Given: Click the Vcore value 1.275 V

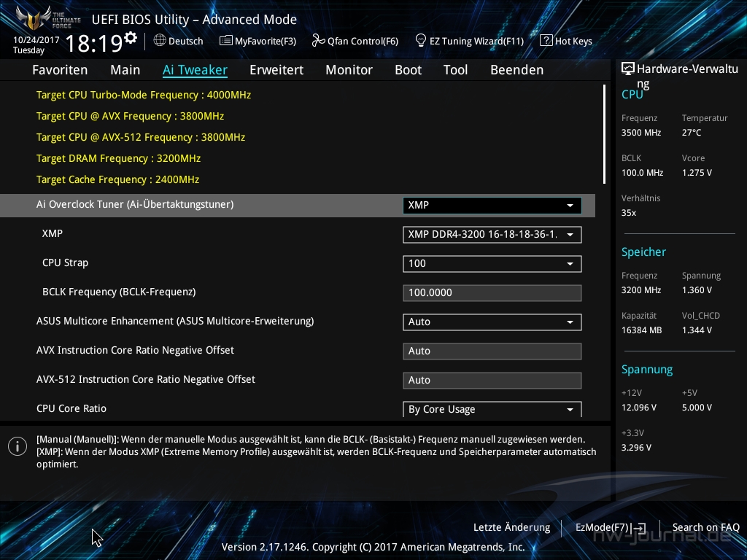Looking at the screenshot, I should click(697, 172).
